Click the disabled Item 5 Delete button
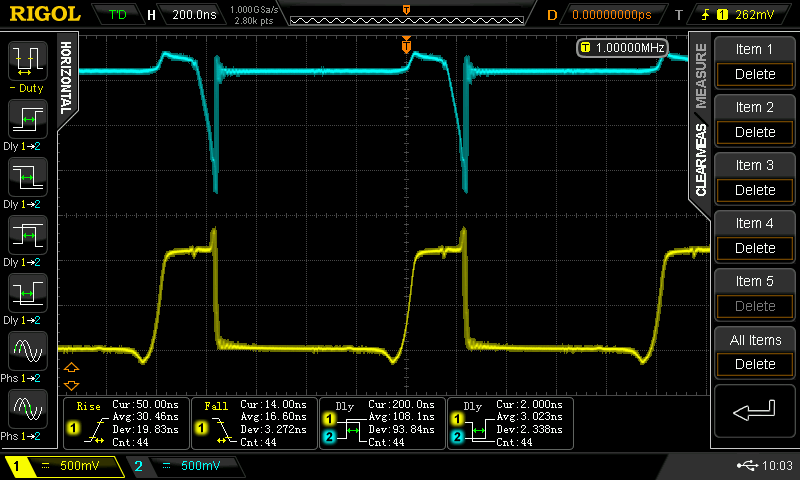The width and height of the screenshot is (800, 480). coord(755,306)
